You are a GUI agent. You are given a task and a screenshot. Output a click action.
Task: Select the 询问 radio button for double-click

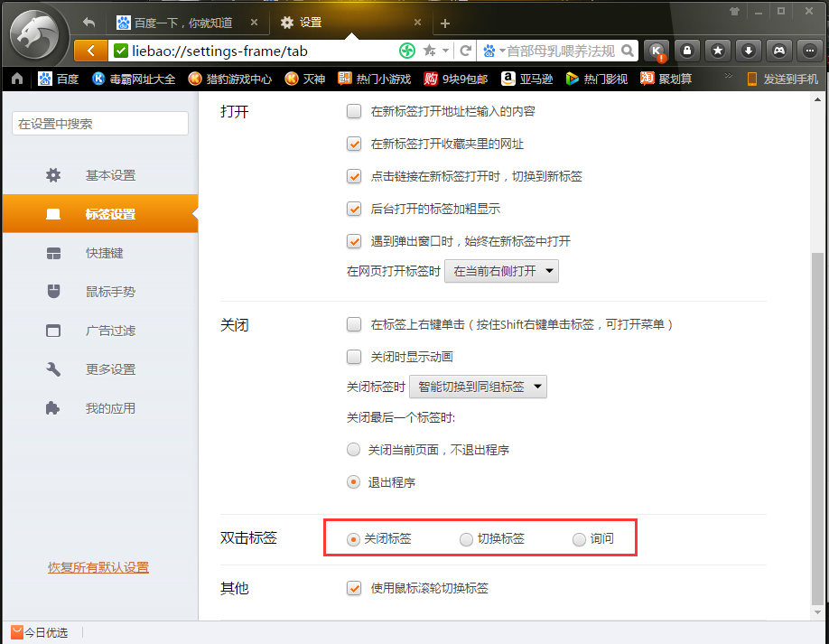coord(578,539)
